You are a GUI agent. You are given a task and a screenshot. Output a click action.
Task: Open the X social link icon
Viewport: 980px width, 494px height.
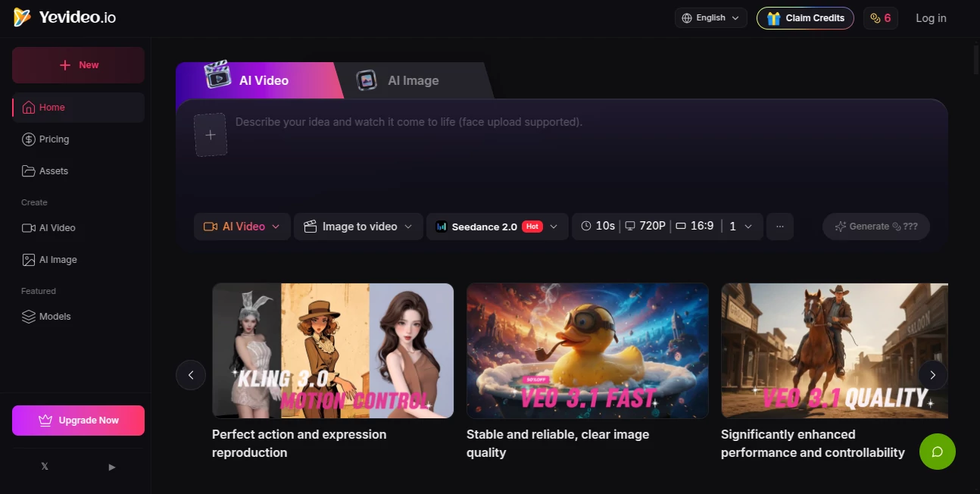45,467
